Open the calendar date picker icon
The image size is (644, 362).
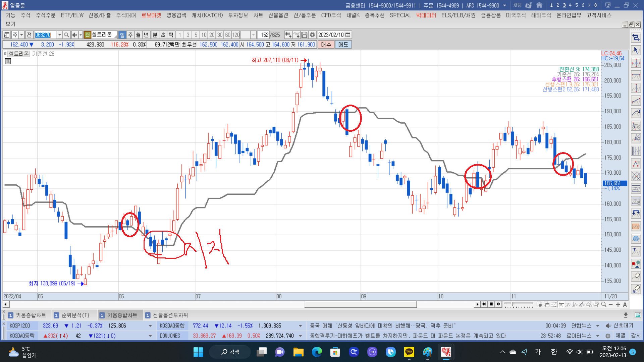point(348,35)
